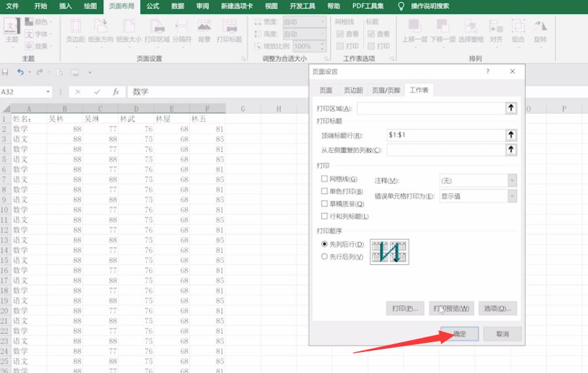The width and height of the screenshot is (588, 373).
Task: Toggle ribbon Gridlines View (查看) checkbox
Action: (x=340, y=33)
